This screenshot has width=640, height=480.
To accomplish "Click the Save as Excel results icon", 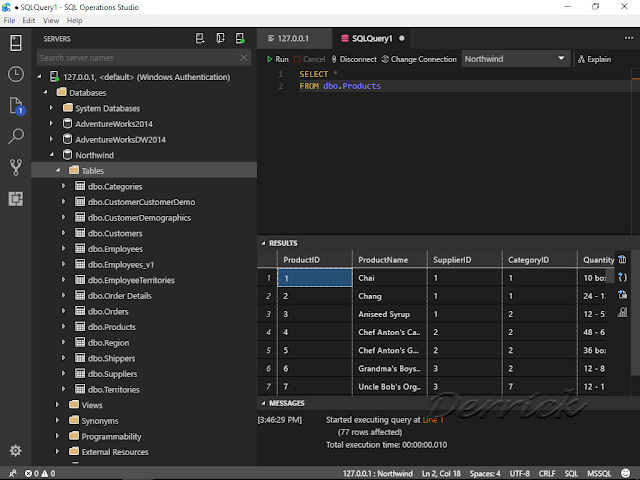I will pyautogui.click(x=622, y=294).
